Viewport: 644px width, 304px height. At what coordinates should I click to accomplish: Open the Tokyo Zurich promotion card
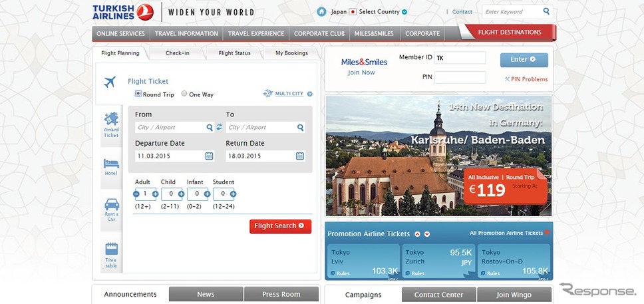[x=438, y=261]
